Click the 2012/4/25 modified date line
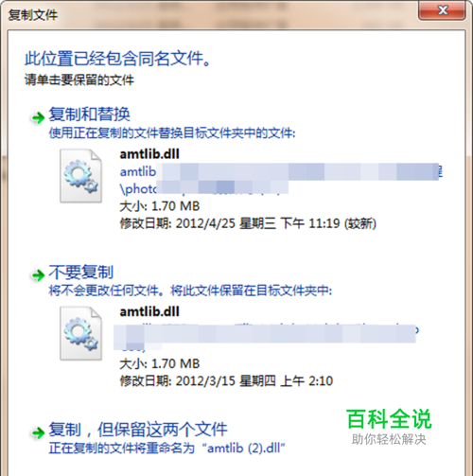Viewport: 473px width, 476px height. point(248,223)
